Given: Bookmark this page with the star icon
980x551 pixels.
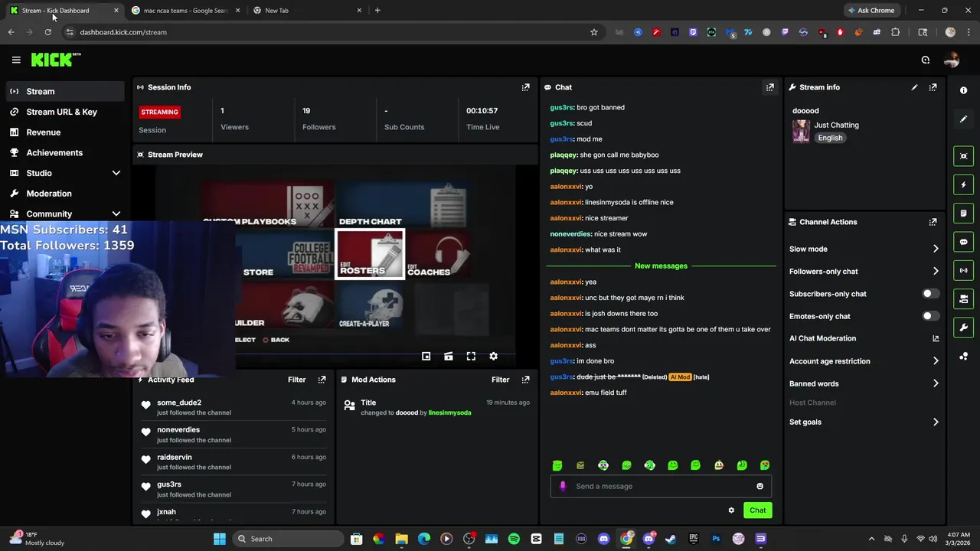Looking at the screenshot, I should pos(593,32).
